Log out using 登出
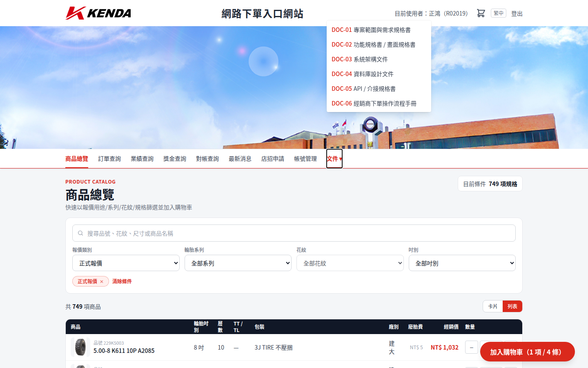This screenshot has width=588, height=368. coord(517,13)
